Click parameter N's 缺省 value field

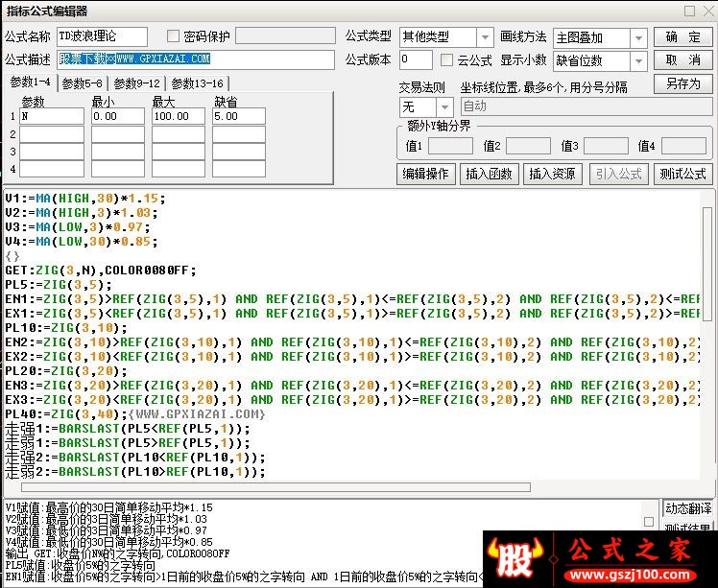(x=238, y=116)
